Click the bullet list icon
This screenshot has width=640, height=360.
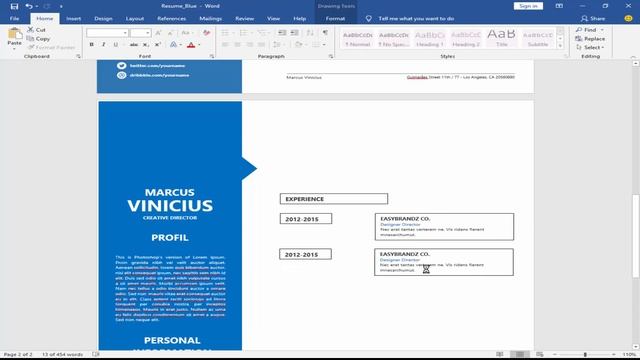point(225,33)
